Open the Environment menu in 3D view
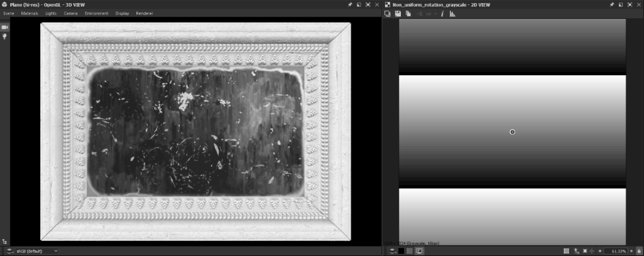This screenshot has height=256, width=644. (96, 13)
